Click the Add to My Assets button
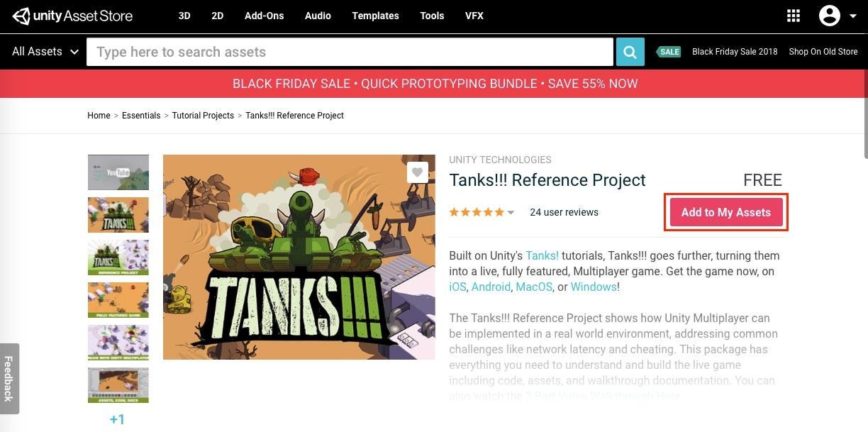868x432 pixels. click(725, 212)
